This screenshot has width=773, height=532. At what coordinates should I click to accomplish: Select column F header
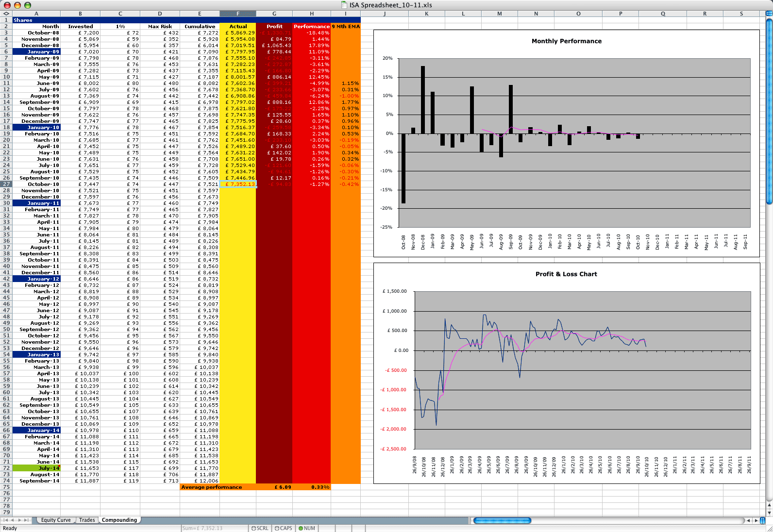[238, 14]
